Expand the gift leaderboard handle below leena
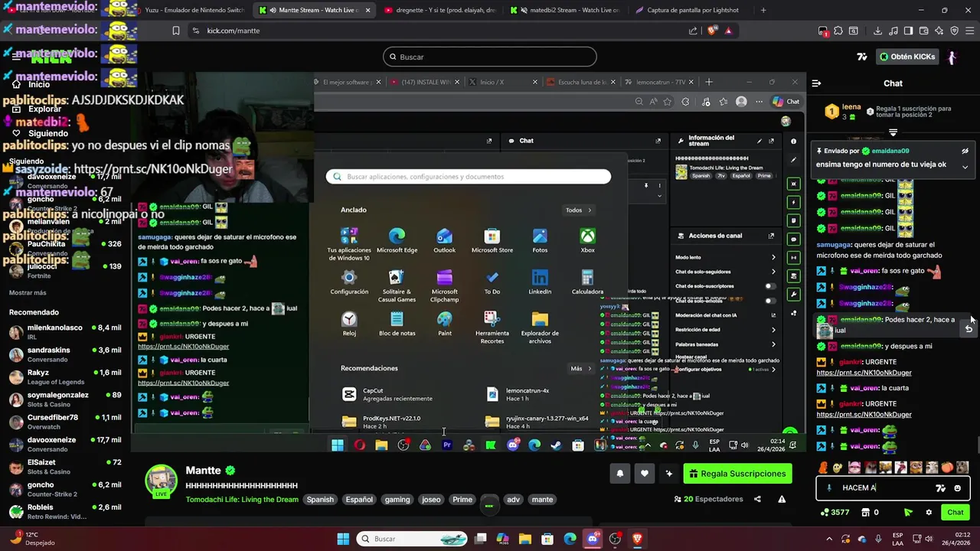This screenshot has height=551, width=980. click(893, 132)
